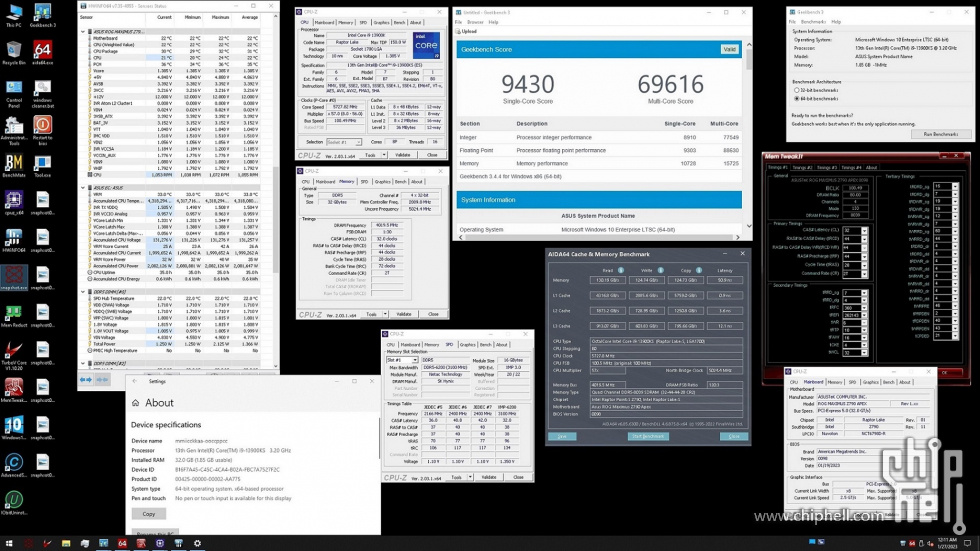This screenshot has width=980, height=551.
Task: Open File Explorer from the taskbar
Action: [66, 544]
